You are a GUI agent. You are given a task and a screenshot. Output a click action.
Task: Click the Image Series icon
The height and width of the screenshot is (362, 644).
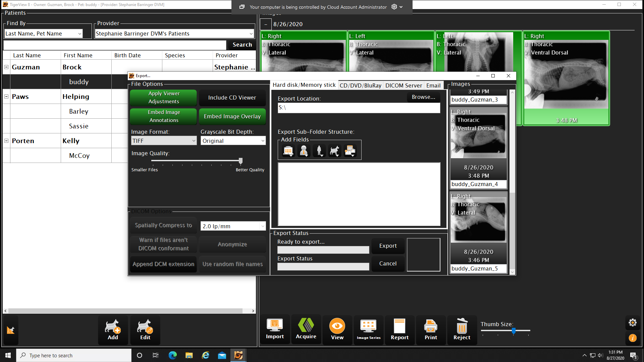point(368,329)
